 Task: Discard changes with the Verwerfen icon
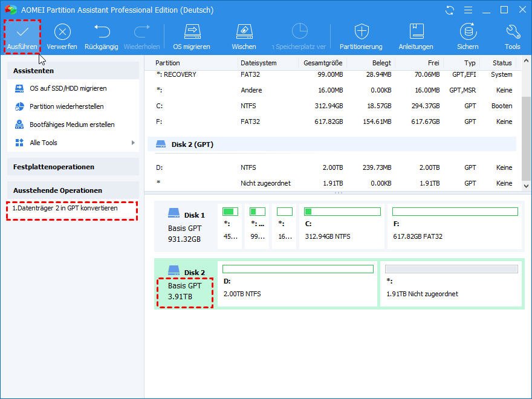click(62, 32)
